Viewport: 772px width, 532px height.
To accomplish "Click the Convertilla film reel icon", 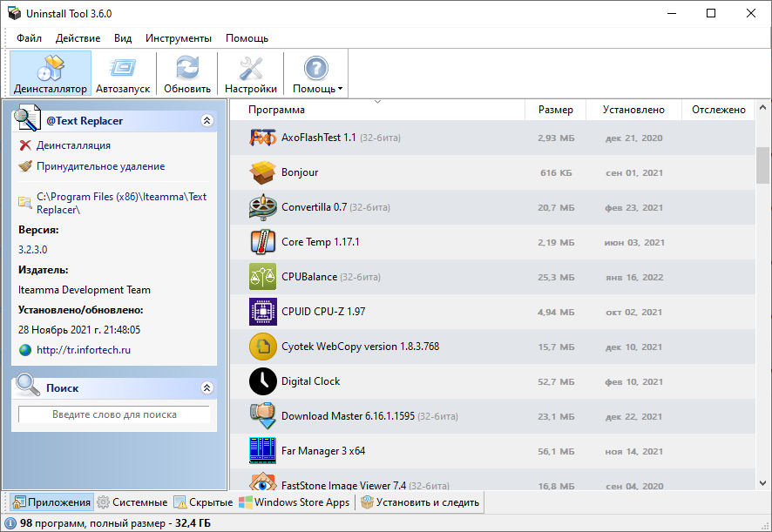I will (x=262, y=207).
